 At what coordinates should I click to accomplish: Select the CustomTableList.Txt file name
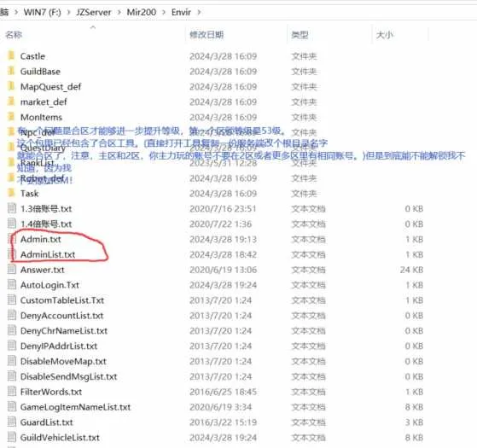click(62, 300)
